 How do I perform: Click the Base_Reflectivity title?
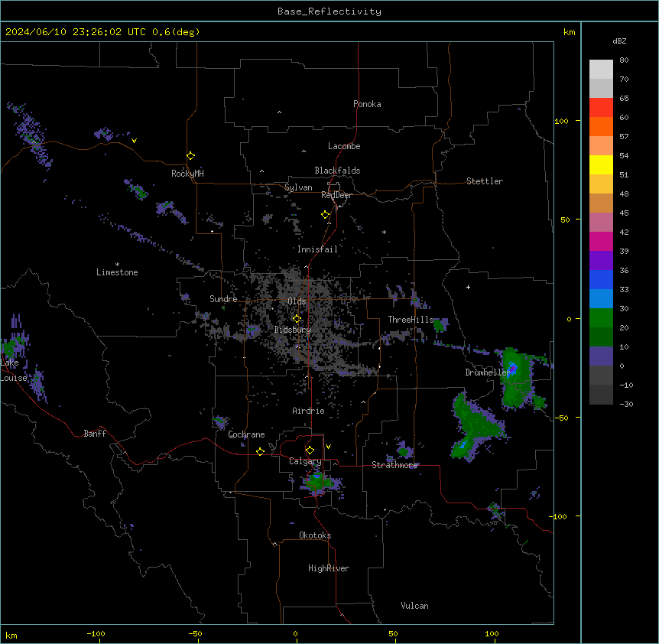coord(329,11)
